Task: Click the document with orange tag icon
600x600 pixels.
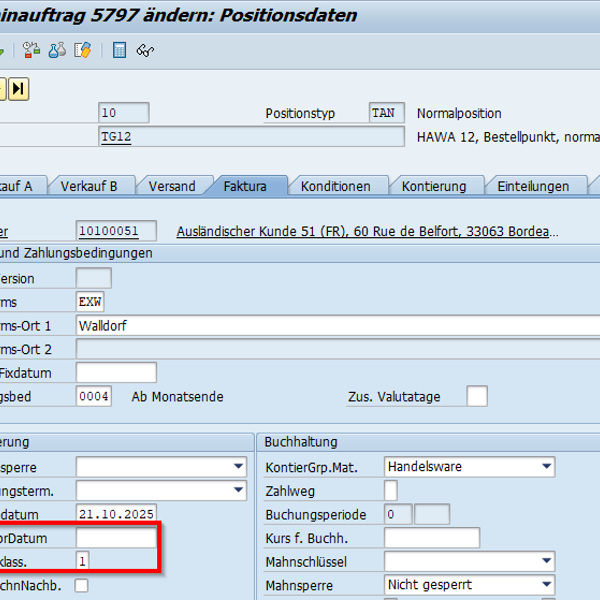Action: (x=83, y=50)
